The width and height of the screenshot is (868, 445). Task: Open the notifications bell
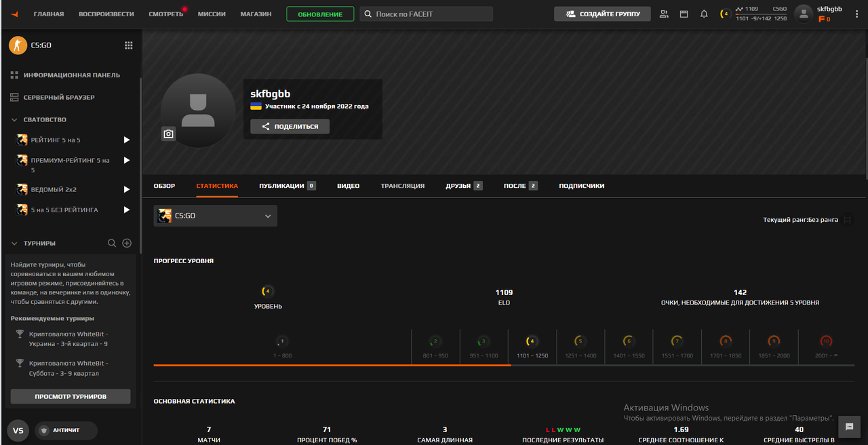[704, 14]
